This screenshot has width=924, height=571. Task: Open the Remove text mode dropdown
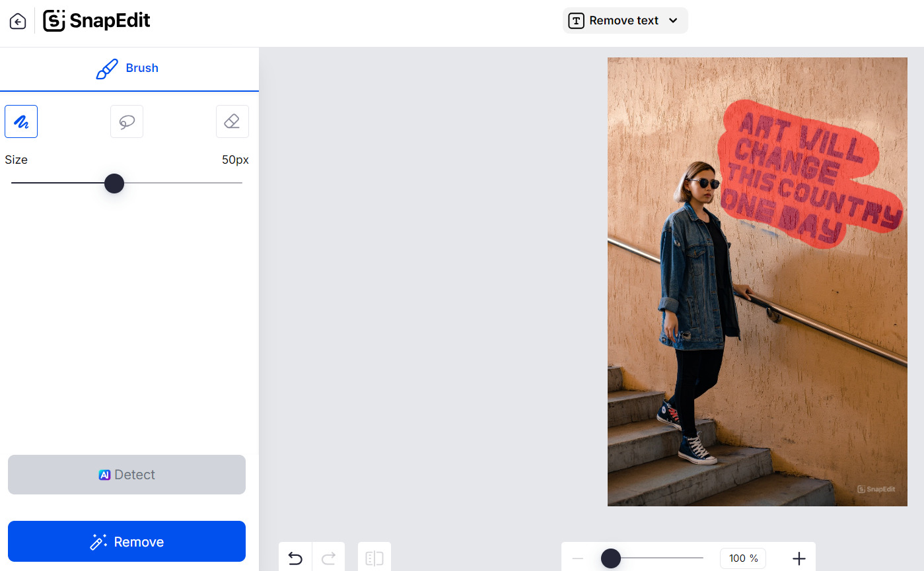pos(624,20)
